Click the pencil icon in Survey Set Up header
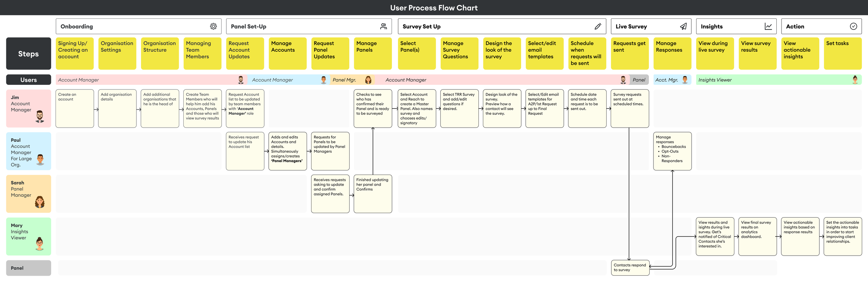 click(598, 26)
